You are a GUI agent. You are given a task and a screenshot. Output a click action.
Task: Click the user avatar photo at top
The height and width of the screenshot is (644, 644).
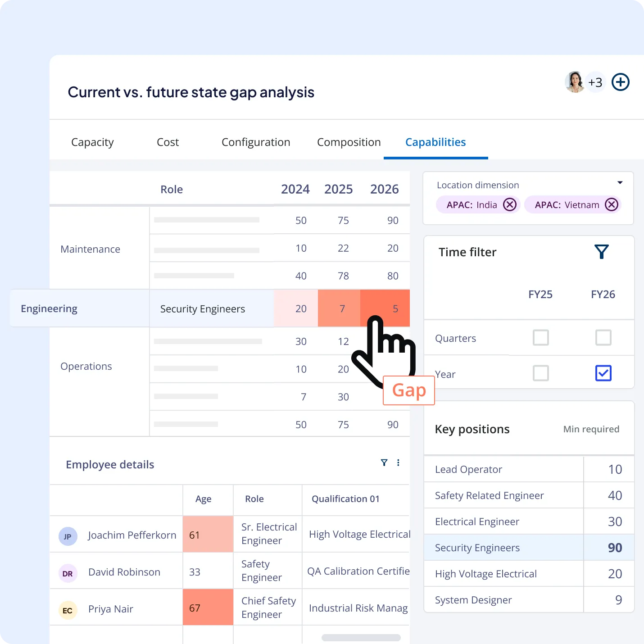[x=575, y=82]
